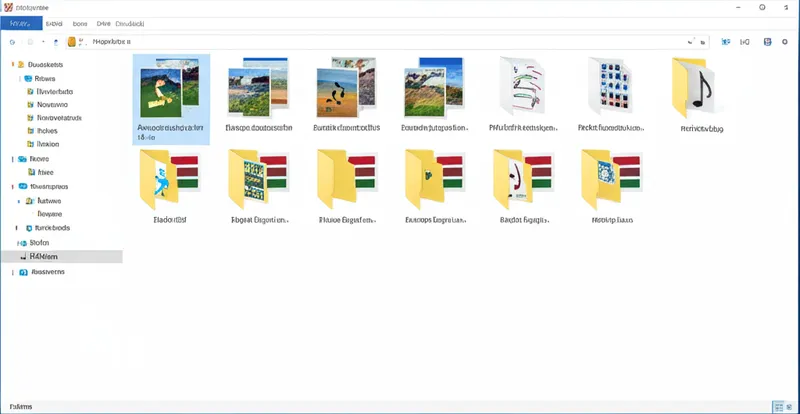Select the highlighted R4Nlem sidebar item

tap(46, 256)
